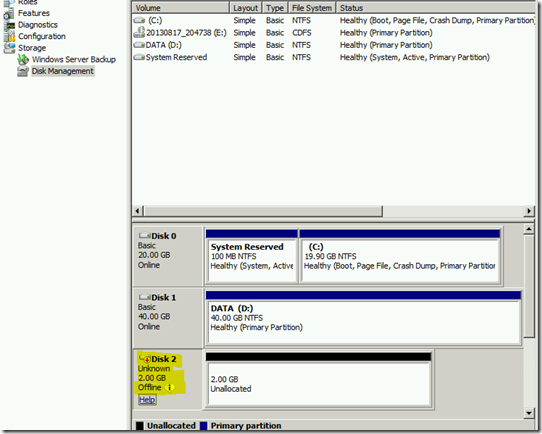Sort by the Layout column header
This screenshot has width=542, height=434.
click(x=246, y=8)
